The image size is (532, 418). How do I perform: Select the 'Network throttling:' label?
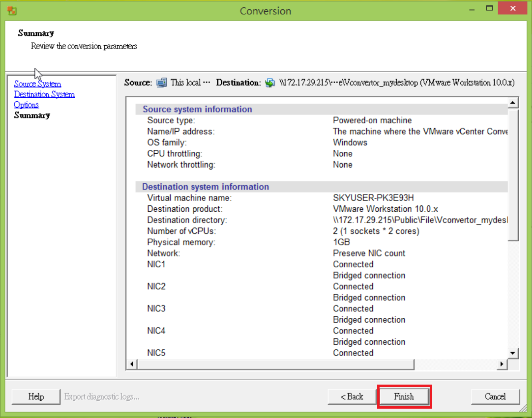(x=181, y=165)
